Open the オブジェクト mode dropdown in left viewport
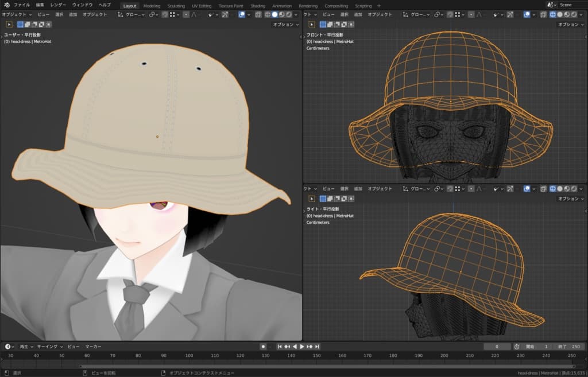 tap(15, 14)
